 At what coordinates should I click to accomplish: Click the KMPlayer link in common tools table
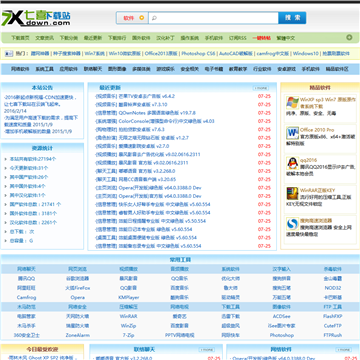128,297
